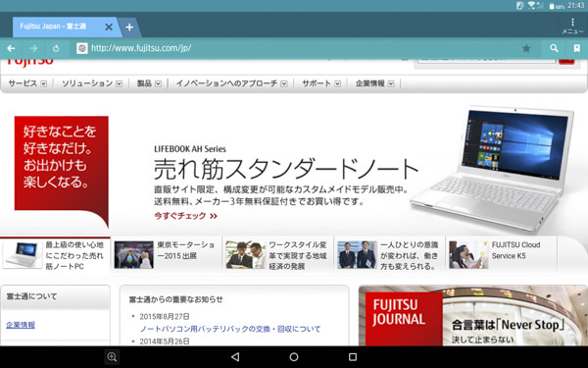This screenshot has width=588, height=368.
Task: Click the 売れ筋スタンダードノート headline
Action: [286, 169]
